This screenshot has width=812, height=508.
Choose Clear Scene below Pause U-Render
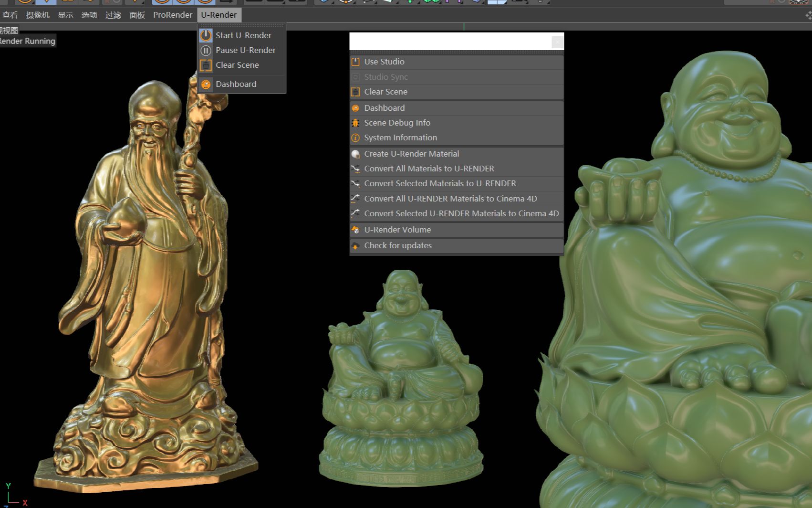pyautogui.click(x=242, y=65)
